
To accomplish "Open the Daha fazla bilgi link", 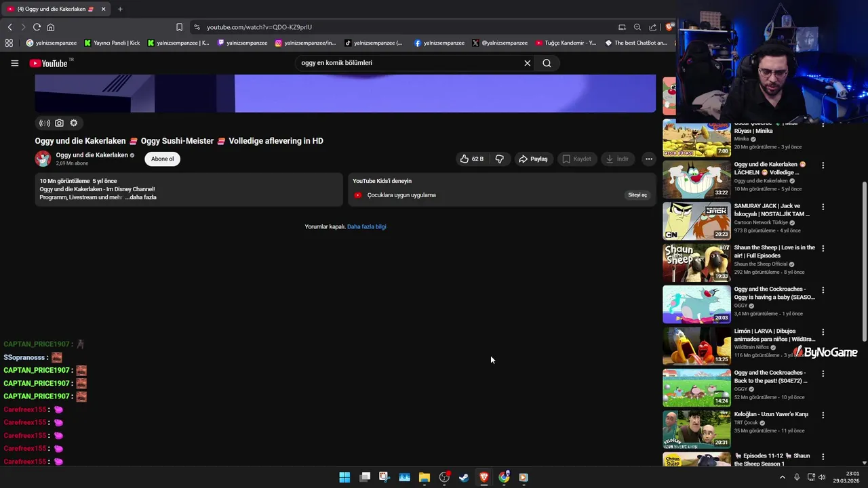I will pyautogui.click(x=366, y=226).
